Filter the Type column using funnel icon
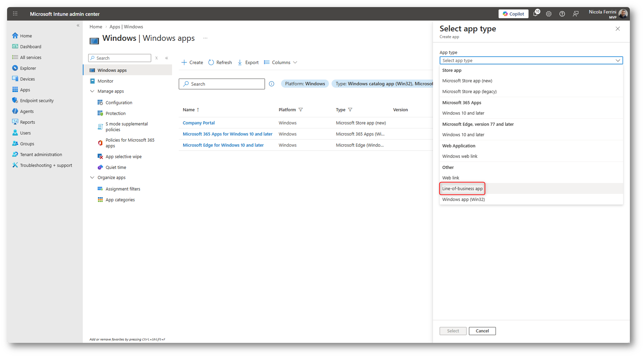The image size is (644, 357). tap(350, 110)
